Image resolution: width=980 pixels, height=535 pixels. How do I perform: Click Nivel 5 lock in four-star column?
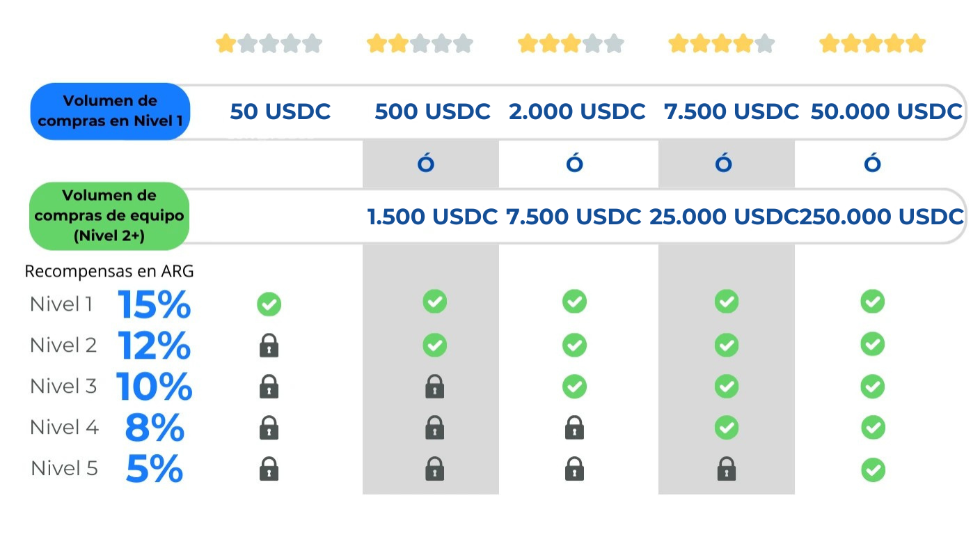tap(726, 469)
